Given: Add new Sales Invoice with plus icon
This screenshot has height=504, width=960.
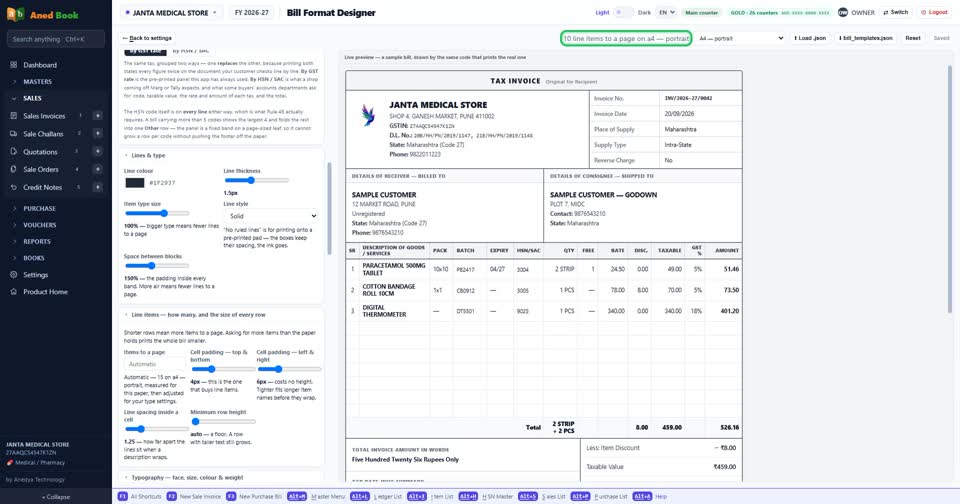Looking at the screenshot, I should point(97,116).
